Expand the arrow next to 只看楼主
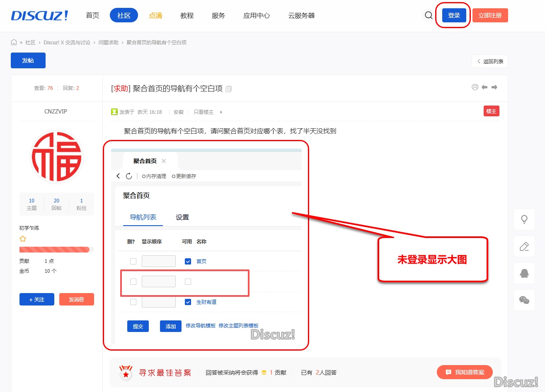This screenshot has width=545, height=392. pyautogui.click(x=221, y=112)
